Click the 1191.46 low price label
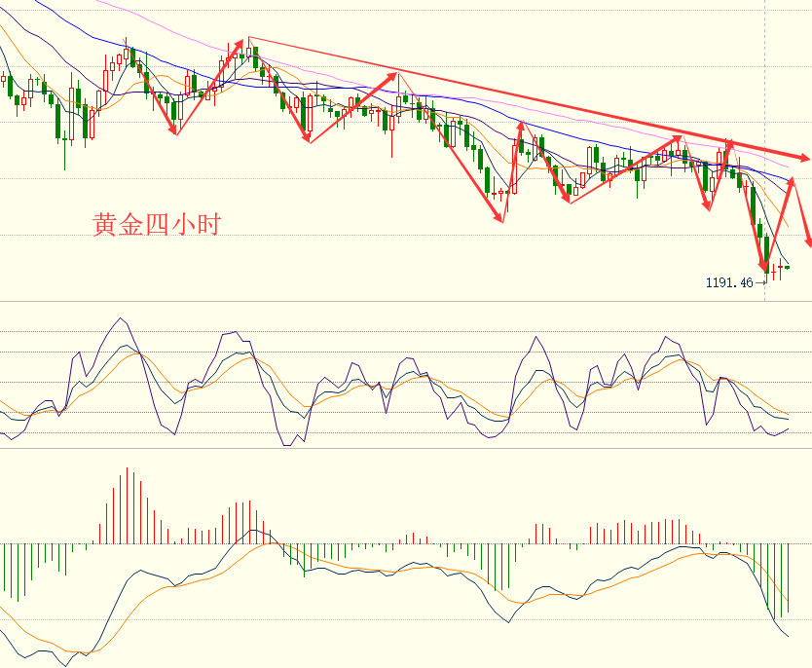 (729, 282)
